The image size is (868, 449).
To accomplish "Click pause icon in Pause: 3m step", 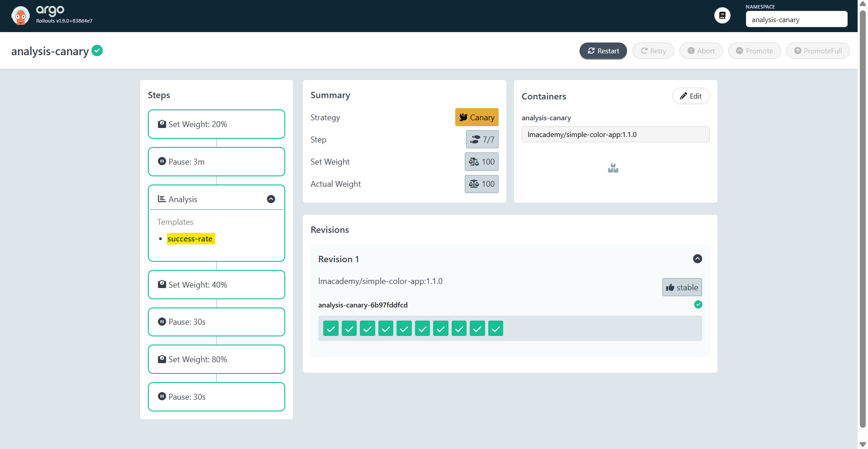I will coord(162,161).
